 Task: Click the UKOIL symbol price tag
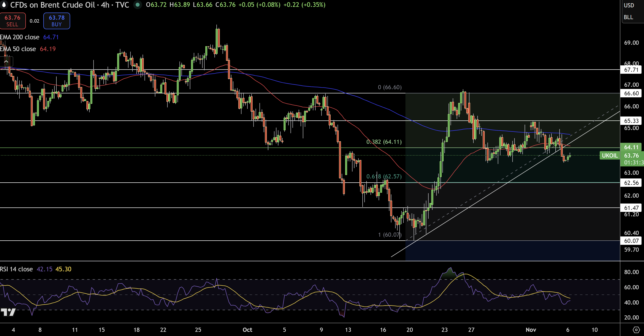point(609,156)
